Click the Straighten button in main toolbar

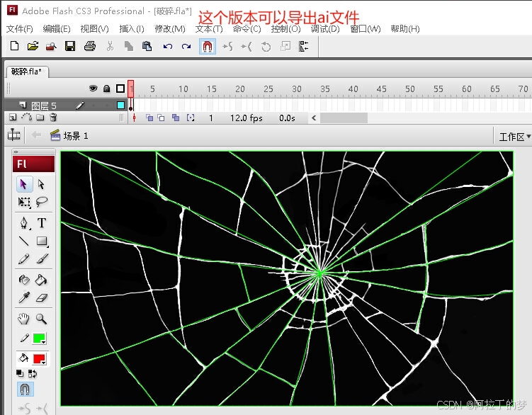point(247,46)
